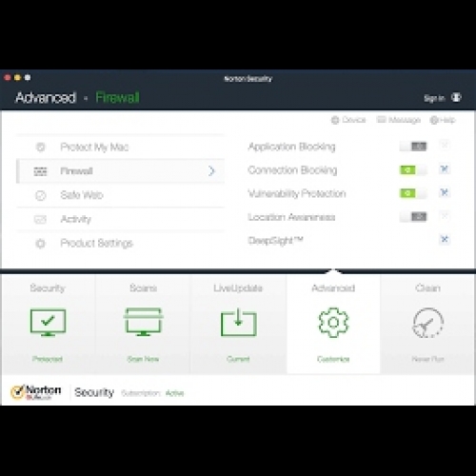
Task: Click the Message envelope icon
Action: [x=381, y=120]
